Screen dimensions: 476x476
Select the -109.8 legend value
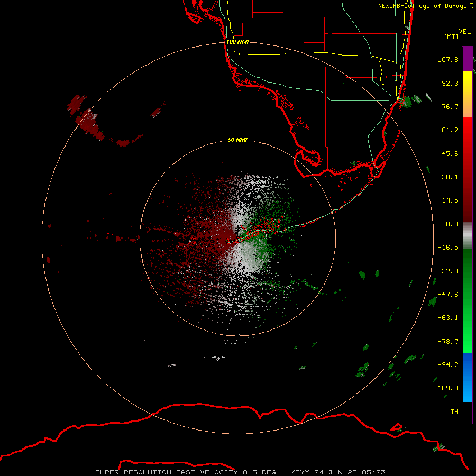point(446,388)
